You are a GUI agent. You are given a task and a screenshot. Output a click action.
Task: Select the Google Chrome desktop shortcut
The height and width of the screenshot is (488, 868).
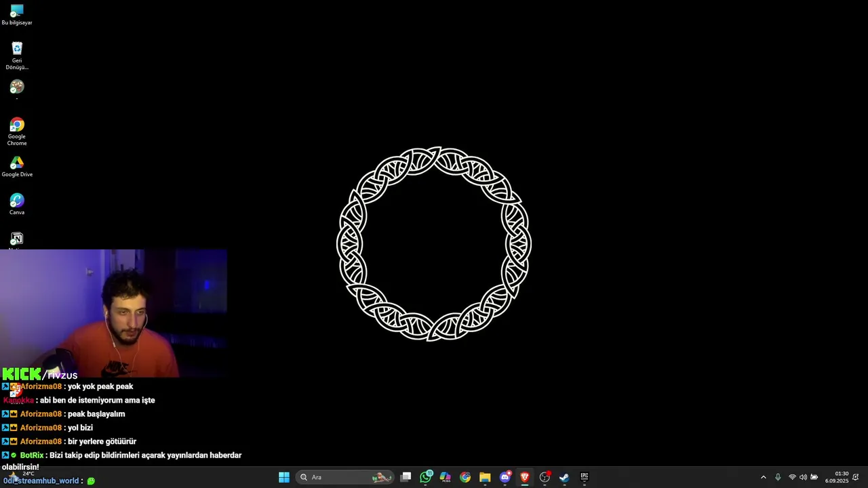pos(17,131)
